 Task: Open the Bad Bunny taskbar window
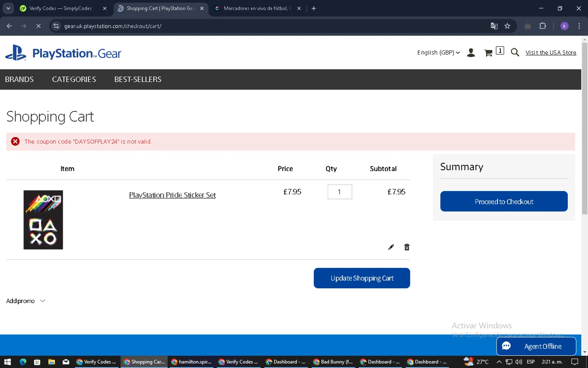coord(333,362)
